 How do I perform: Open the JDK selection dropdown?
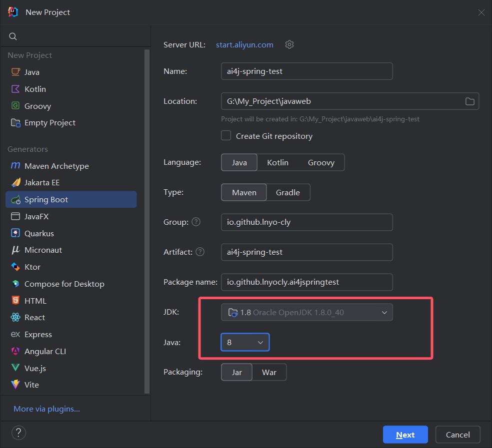pos(306,313)
